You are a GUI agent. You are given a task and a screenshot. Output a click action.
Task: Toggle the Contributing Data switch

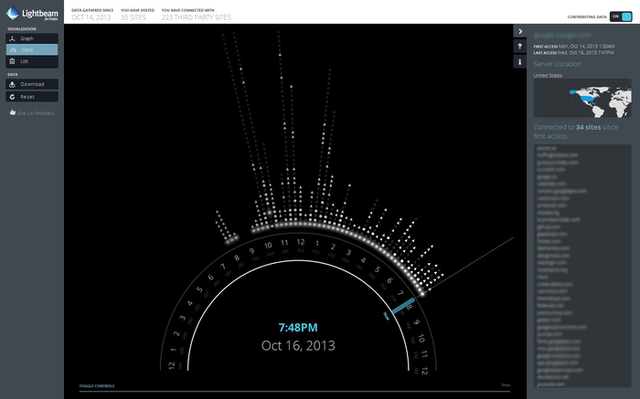pyautogui.click(x=621, y=17)
